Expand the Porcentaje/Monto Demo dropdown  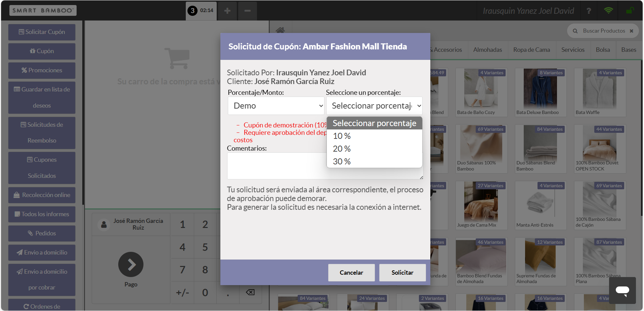pyautogui.click(x=276, y=106)
